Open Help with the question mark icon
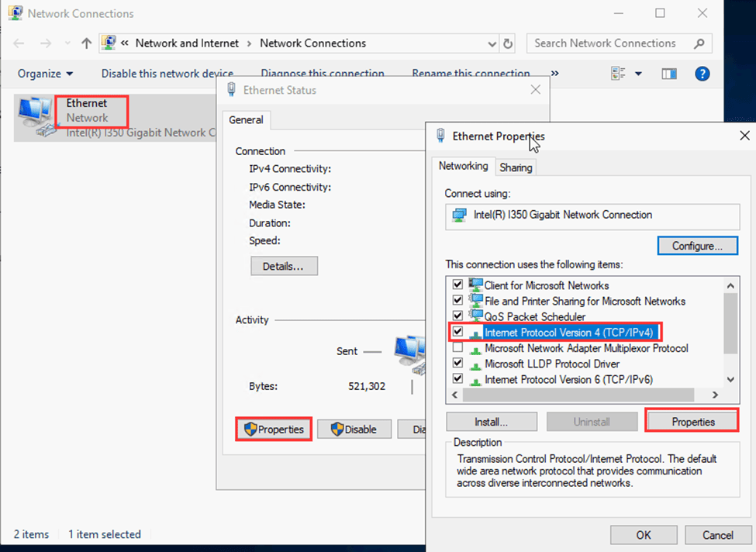Viewport: 756px width, 552px height. coord(702,74)
